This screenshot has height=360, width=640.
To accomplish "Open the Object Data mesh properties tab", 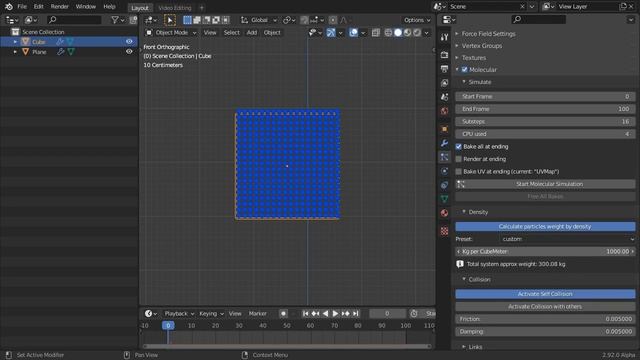I will click(444, 199).
